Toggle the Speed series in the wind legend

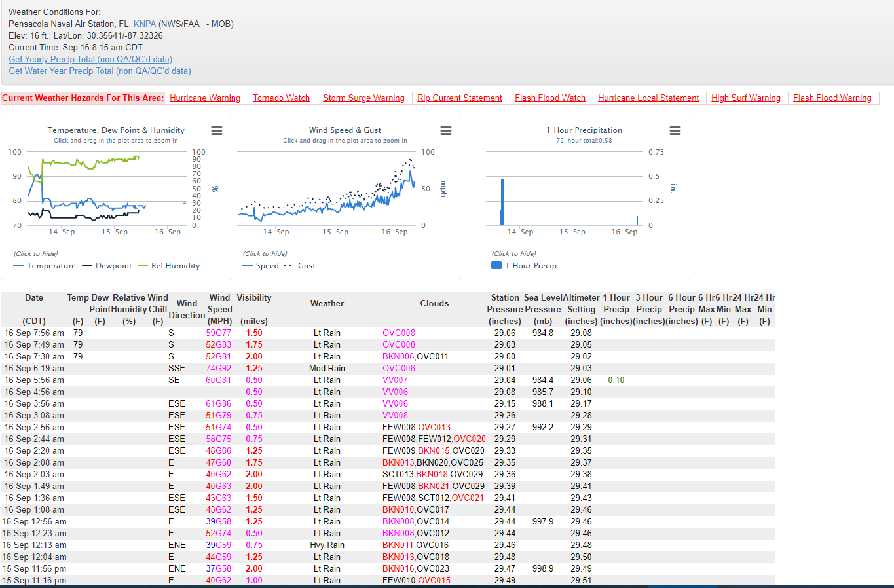261,266
